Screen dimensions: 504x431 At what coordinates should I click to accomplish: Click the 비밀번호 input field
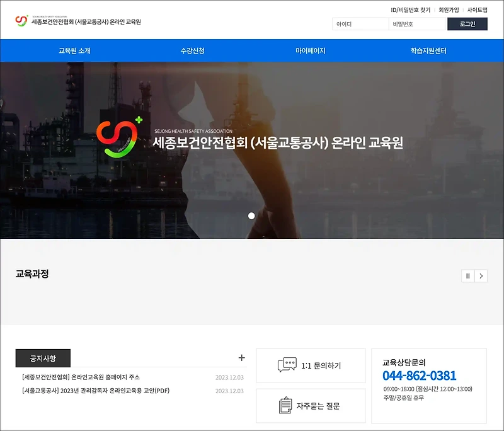pyautogui.click(x=419, y=23)
